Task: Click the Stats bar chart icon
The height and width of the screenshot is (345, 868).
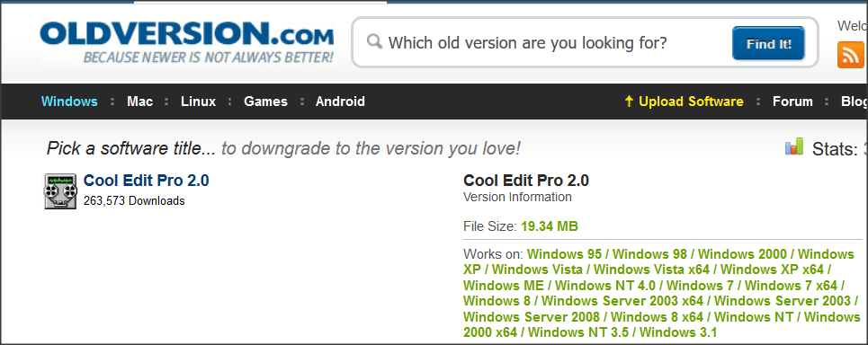Action: [x=794, y=146]
